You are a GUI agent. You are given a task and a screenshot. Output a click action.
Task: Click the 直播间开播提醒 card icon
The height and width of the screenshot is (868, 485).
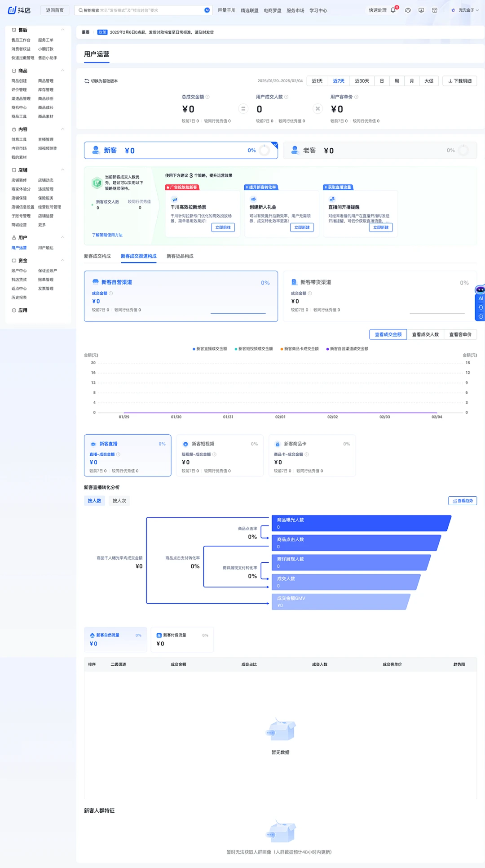[332, 199]
